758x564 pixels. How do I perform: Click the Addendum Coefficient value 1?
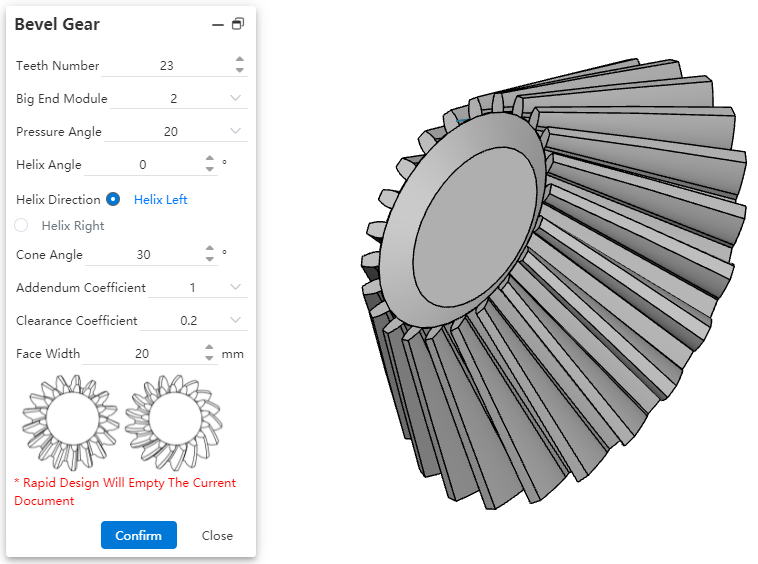pyautogui.click(x=192, y=288)
